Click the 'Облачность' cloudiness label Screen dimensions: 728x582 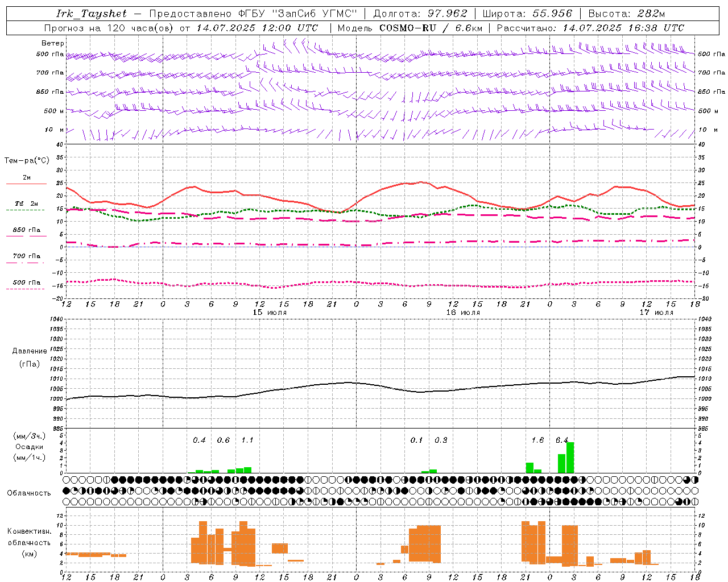[x=29, y=493]
